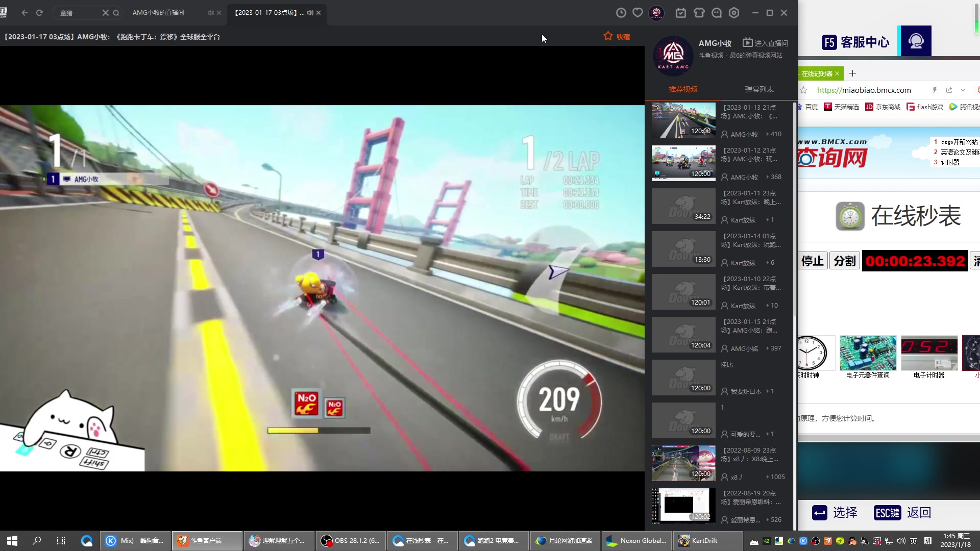Close the 2023-01-17 03点场 video tab
The width and height of the screenshot is (980, 551).
318,13
